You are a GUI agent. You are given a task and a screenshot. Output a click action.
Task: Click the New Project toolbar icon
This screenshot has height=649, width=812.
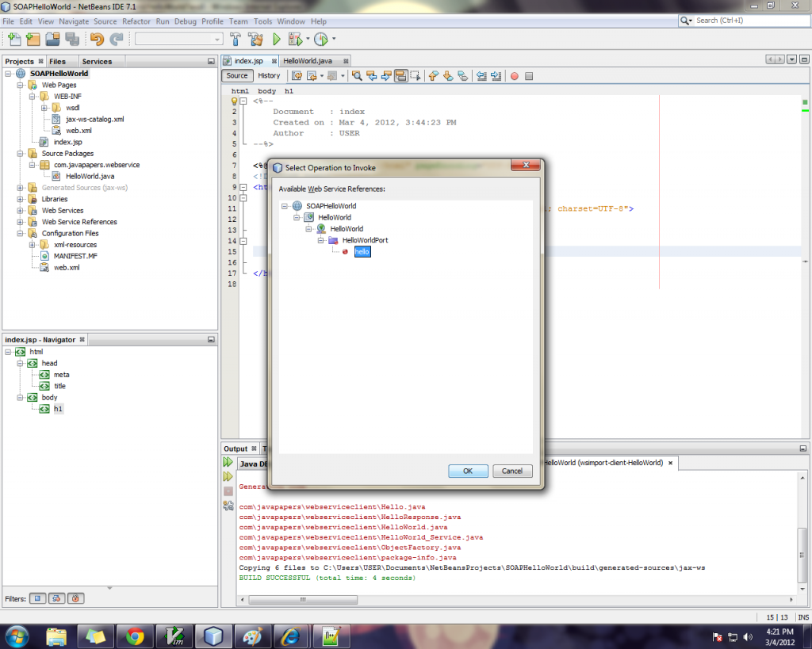tap(33, 39)
